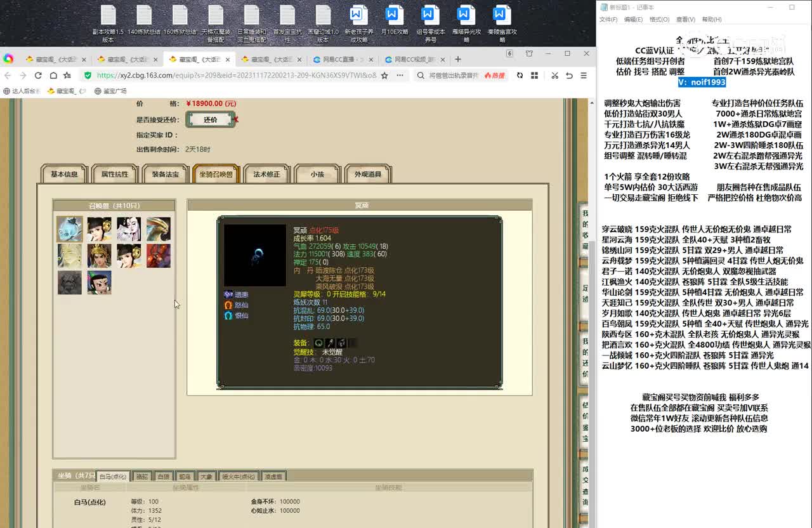
Task: Reload the page with refresh icon
Action: (38, 76)
